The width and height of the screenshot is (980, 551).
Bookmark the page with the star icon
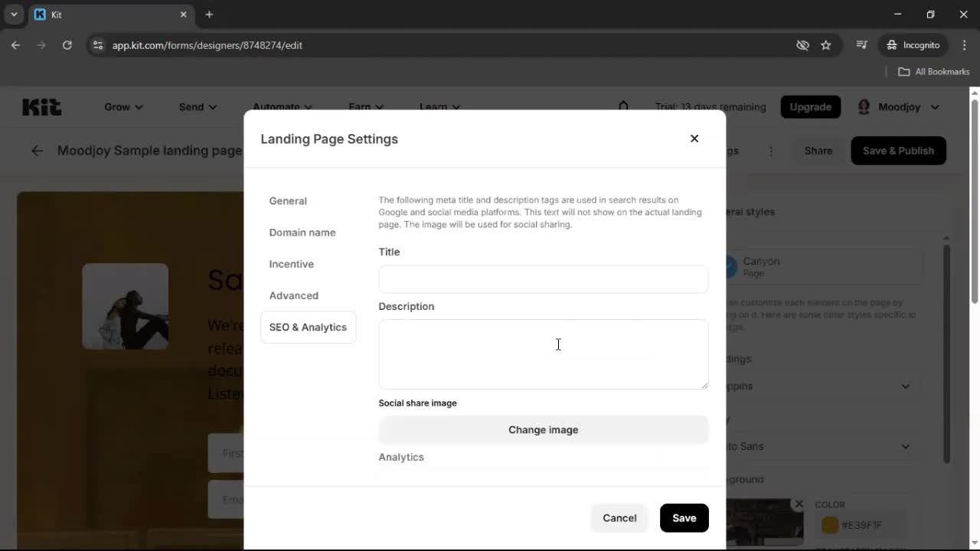tap(826, 45)
